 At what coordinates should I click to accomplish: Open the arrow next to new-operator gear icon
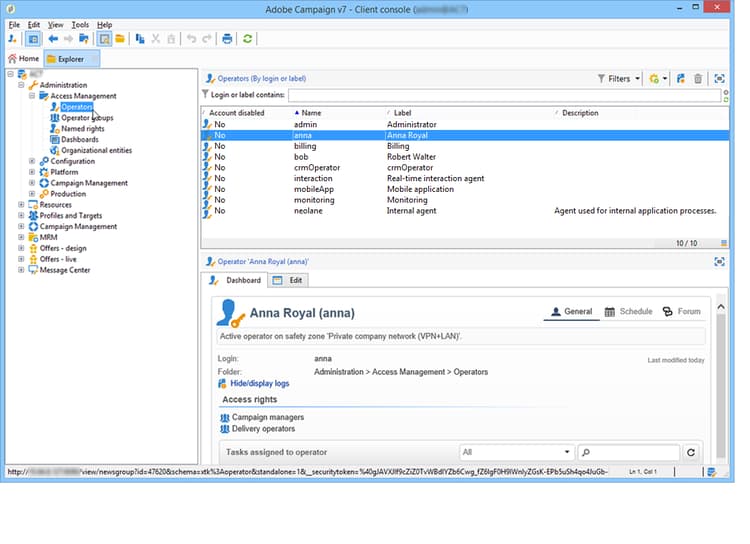coord(665,78)
